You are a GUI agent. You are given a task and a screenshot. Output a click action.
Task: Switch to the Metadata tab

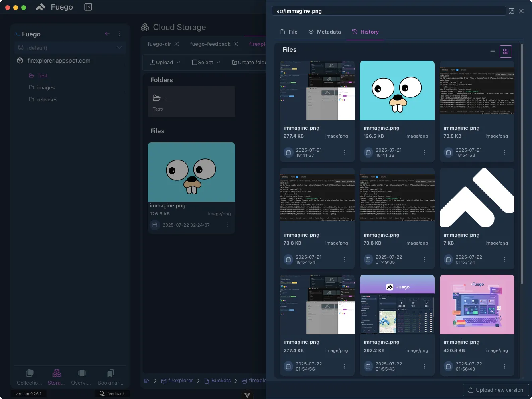tap(325, 32)
